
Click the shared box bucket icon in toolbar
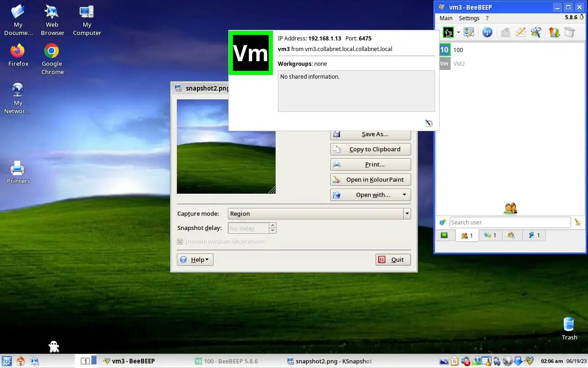[x=570, y=32]
